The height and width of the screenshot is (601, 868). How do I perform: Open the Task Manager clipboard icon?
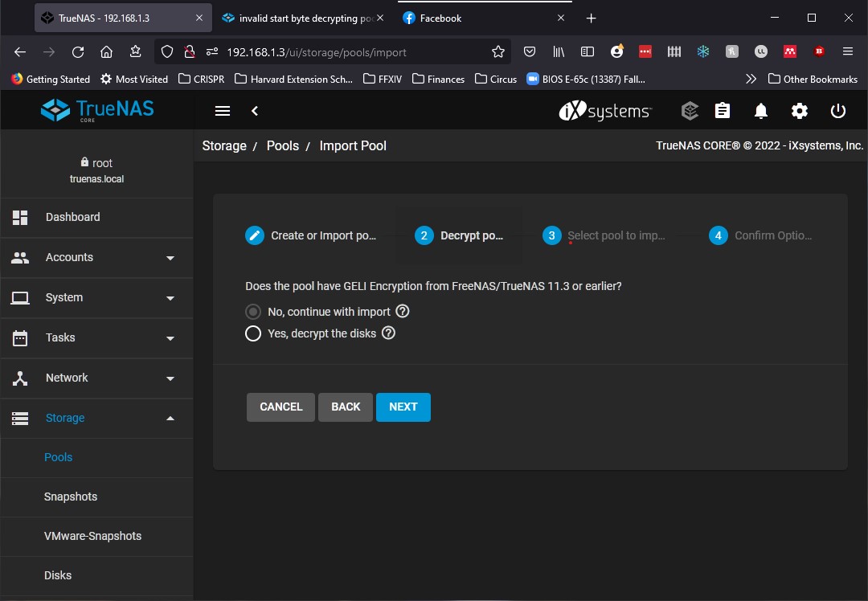(x=723, y=111)
